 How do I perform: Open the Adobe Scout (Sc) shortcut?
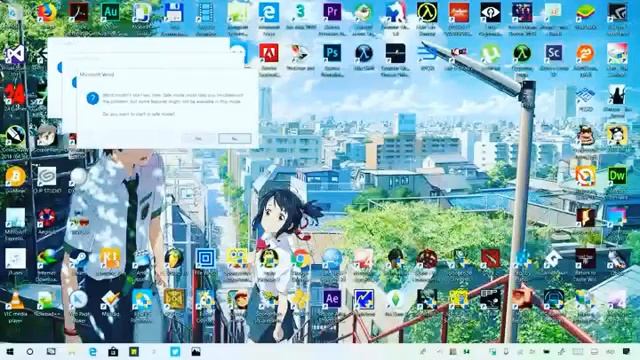[x=553, y=53]
